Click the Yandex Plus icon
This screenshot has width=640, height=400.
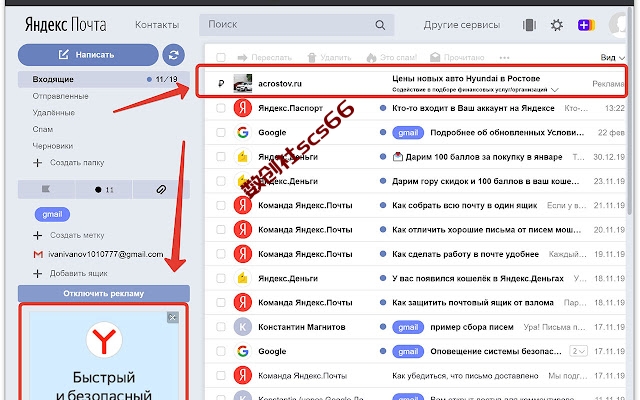pos(586,25)
